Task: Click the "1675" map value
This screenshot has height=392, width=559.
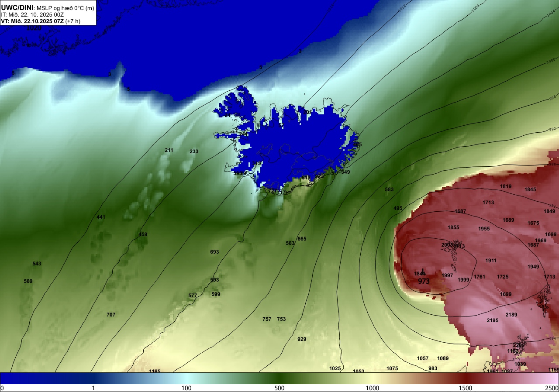Action: click(x=533, y=223)
